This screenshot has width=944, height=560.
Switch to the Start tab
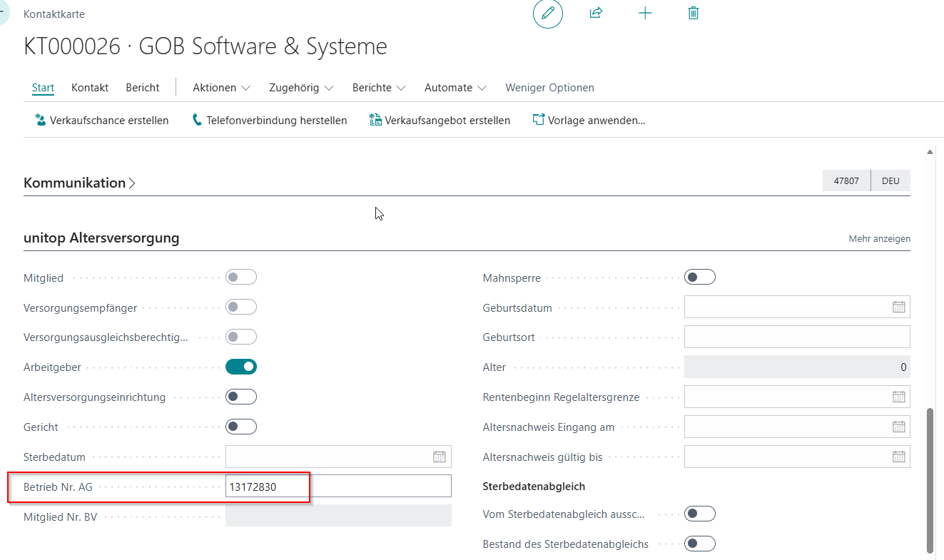(43, 88)
